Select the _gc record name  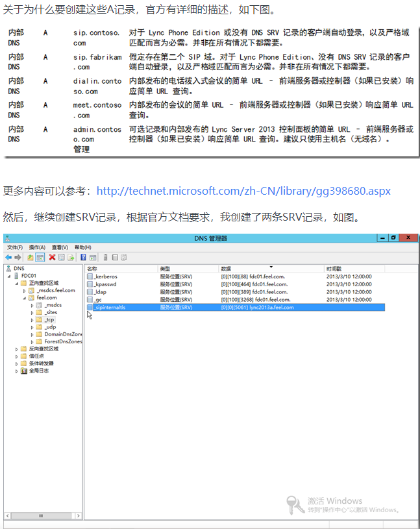coord(98,300)
